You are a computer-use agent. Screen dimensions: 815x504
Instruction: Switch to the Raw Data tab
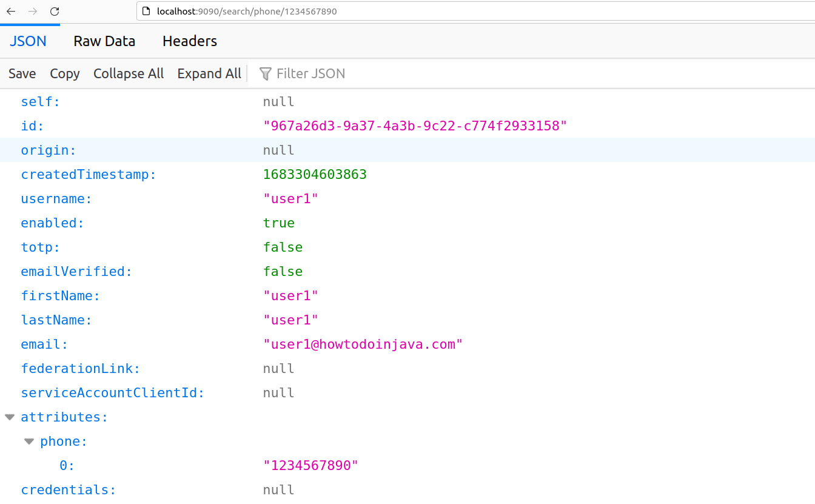(104, 41)
